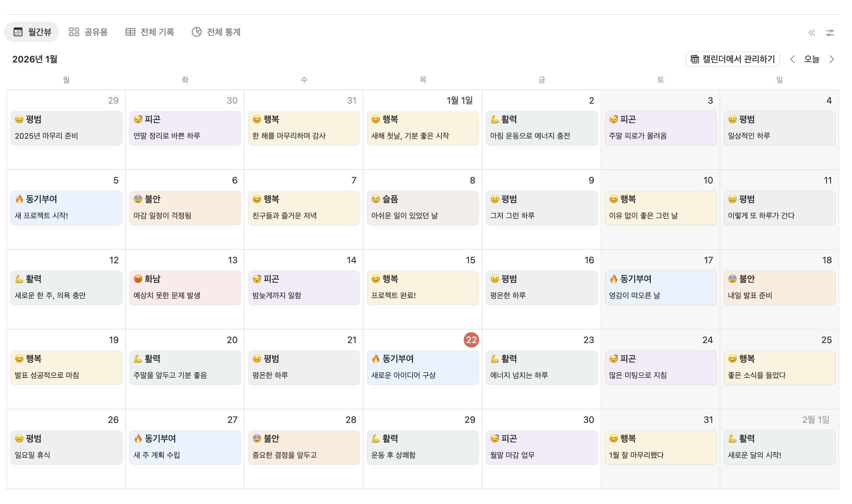Click the 오늘 button

click(811, 60)
